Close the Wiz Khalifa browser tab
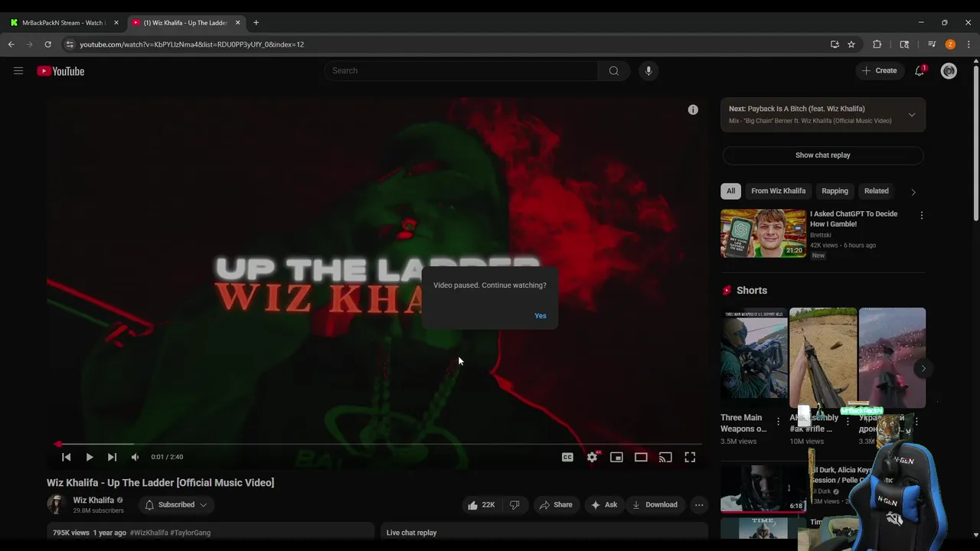This screenshot has width=980, height=551. (237, 23)
